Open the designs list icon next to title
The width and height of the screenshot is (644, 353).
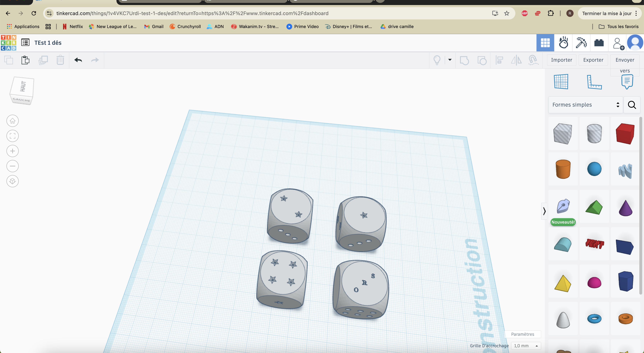tap(25, 42)
